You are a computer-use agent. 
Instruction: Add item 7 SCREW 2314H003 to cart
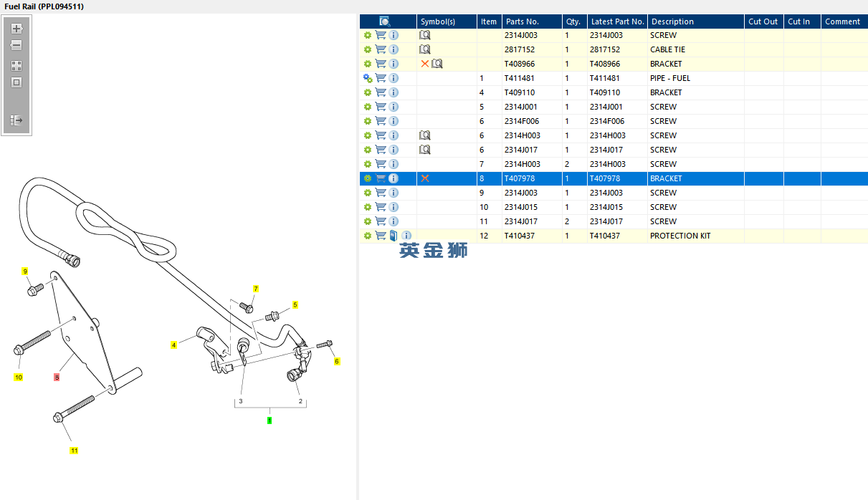381,164
